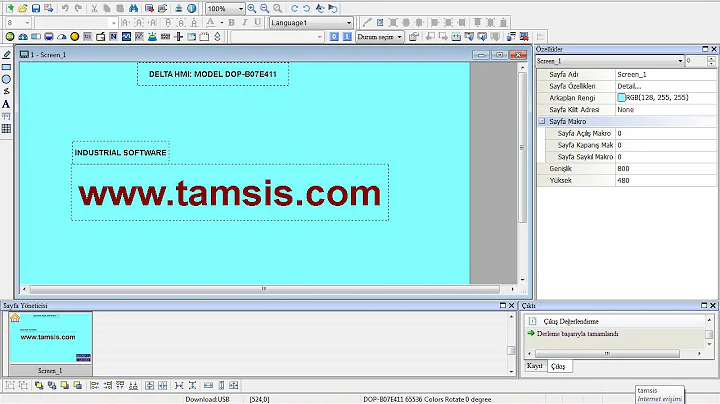Switch to the Kayıt tab
This screenshot has height=404, width=720.
click(x=534, y=366)
